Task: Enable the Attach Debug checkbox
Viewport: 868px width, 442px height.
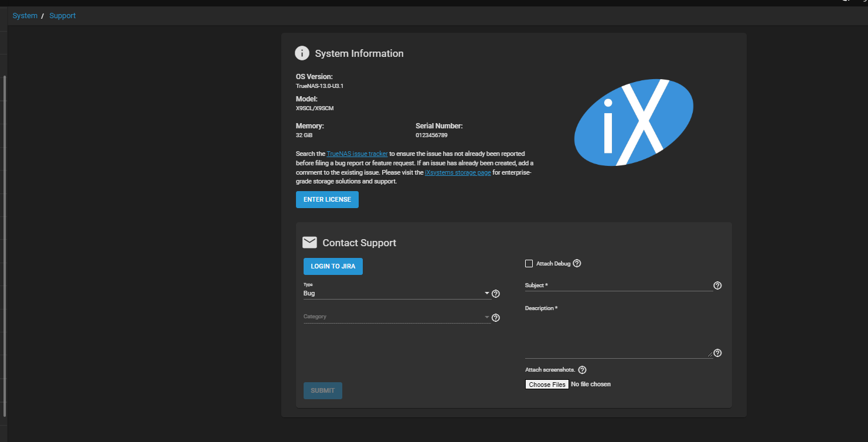Action: [529, 264]
